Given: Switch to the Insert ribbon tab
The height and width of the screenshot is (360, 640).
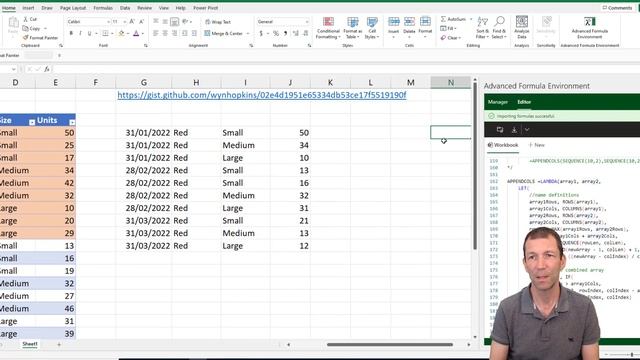Looking at the screenshot, I should pyautogui.click(x=28, y=8).
